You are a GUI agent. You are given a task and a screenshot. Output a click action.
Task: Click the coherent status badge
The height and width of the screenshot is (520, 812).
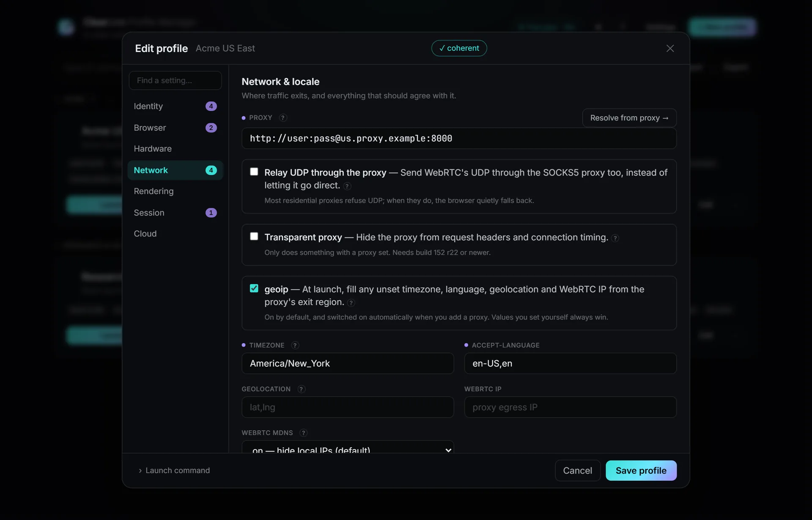click(x=459, y=48)
